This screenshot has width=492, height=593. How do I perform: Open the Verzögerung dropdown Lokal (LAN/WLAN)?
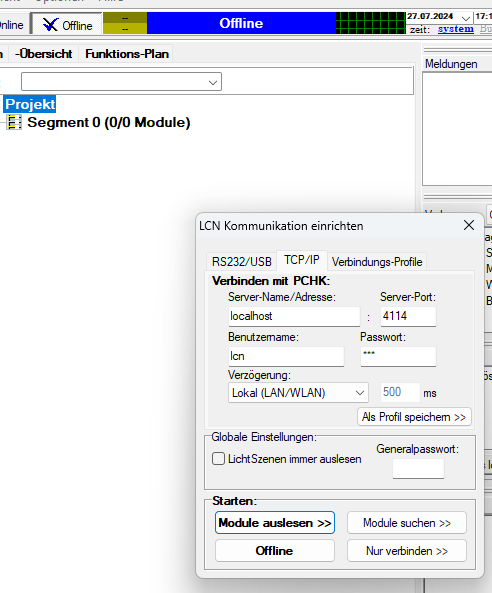coord(298,393)
